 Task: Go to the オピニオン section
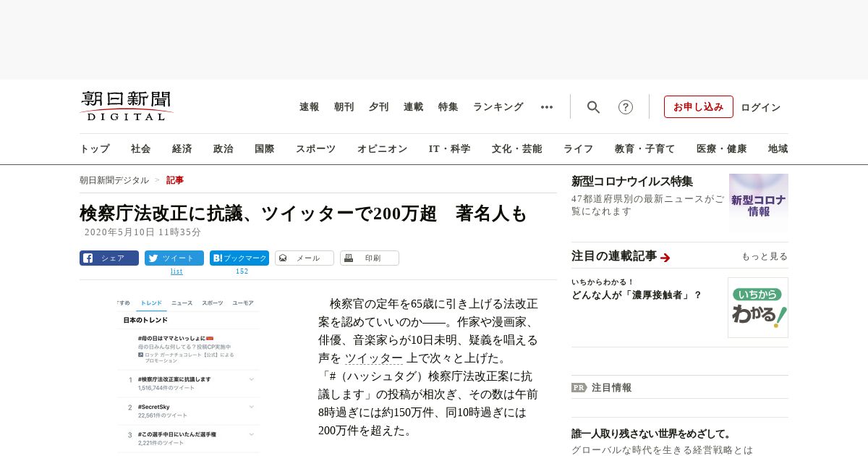[382, 149]
